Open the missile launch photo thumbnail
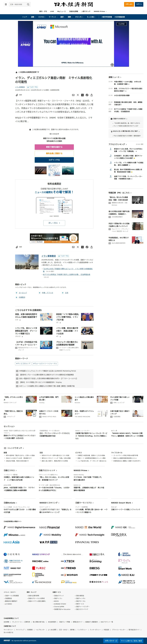Screen dimensions: 147x644 point(41,170)
